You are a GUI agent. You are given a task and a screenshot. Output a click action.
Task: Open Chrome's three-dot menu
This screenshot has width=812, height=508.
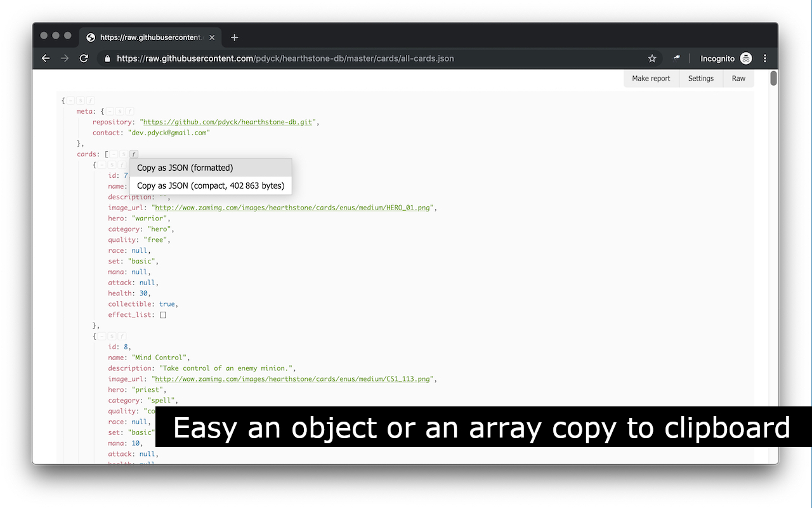pyautogui.click(x=765, y=58)
